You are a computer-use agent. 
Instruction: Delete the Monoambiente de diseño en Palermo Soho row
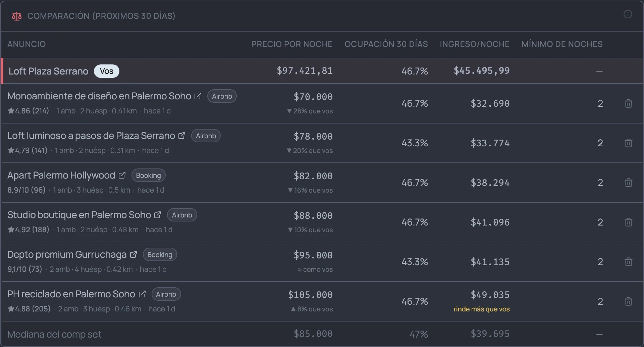coord(628,103)
